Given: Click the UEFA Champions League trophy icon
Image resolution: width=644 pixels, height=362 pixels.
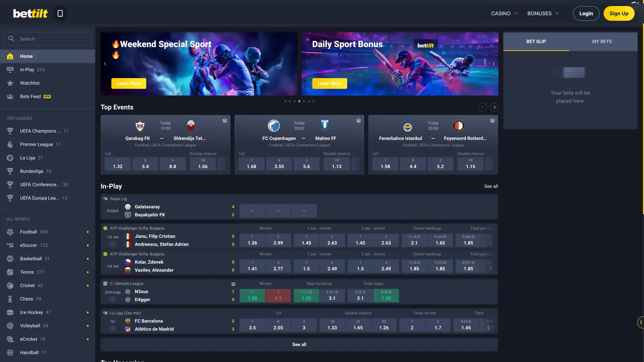Looking at the screenshot, I should pyautogui.click(x=10, y=131).
